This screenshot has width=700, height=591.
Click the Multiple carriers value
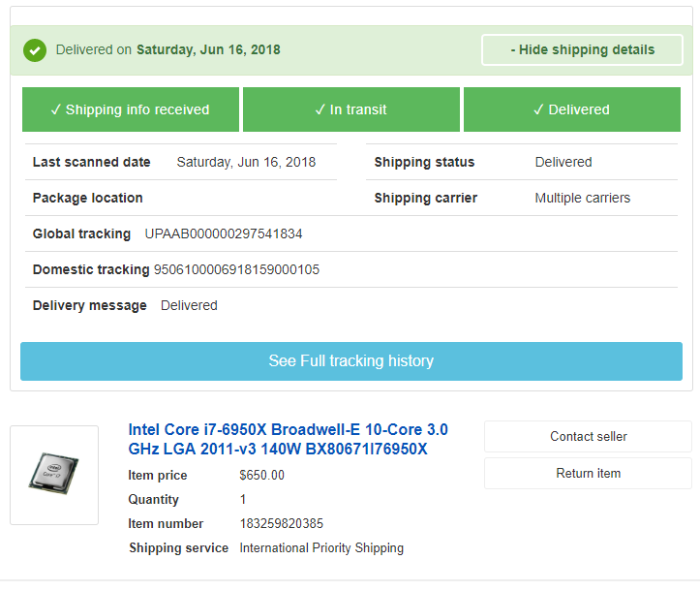click(583, 198)
